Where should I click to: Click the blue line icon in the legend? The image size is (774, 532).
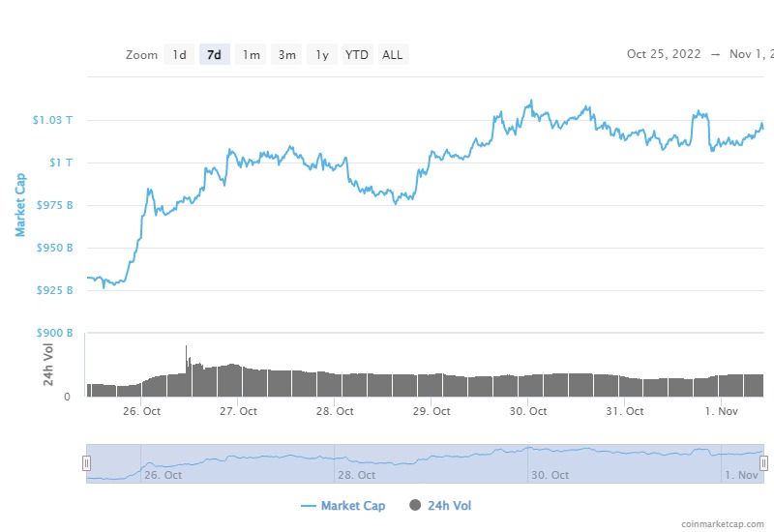[x=309, y=505]
